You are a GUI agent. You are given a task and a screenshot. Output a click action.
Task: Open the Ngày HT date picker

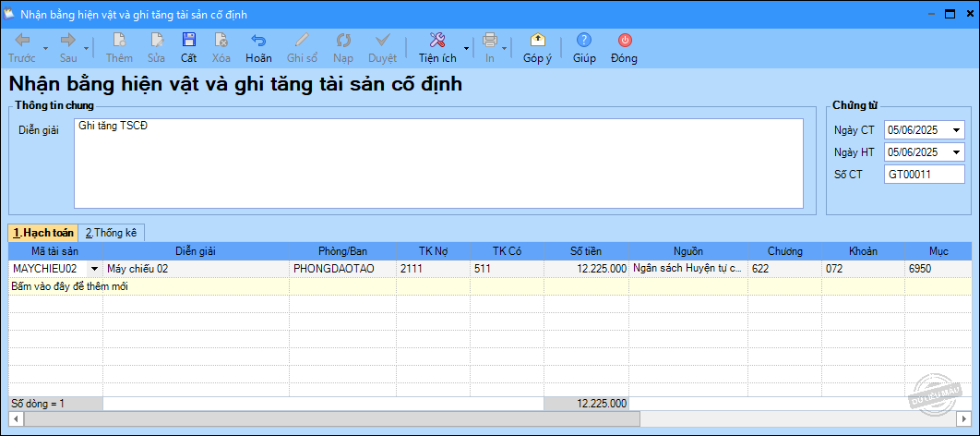tap(956, 152)
